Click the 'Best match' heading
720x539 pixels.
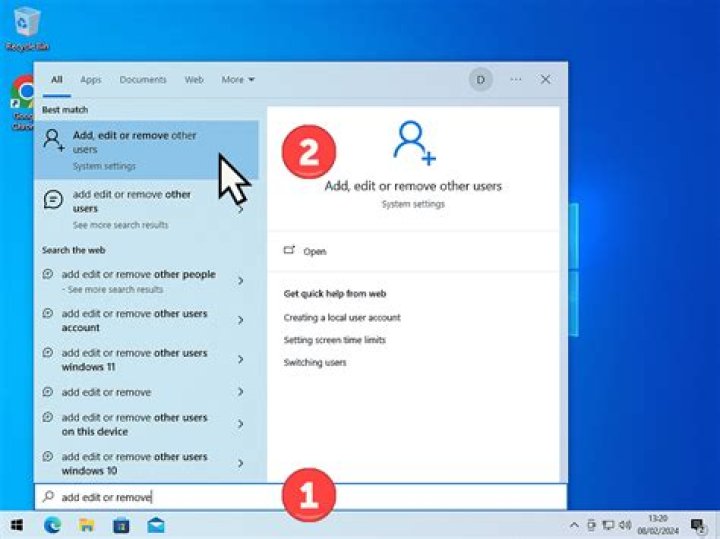pyautogui.click(x=65, y=110)
